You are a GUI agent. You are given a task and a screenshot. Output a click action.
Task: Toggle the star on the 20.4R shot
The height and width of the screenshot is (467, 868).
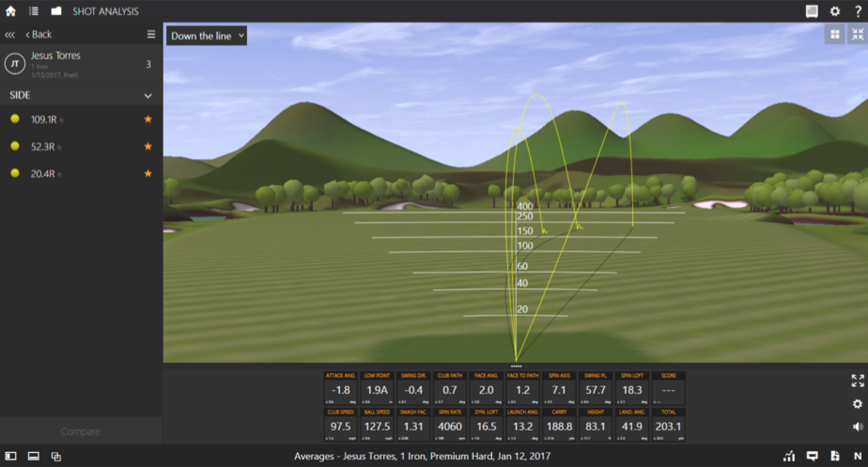click(148, 174)
